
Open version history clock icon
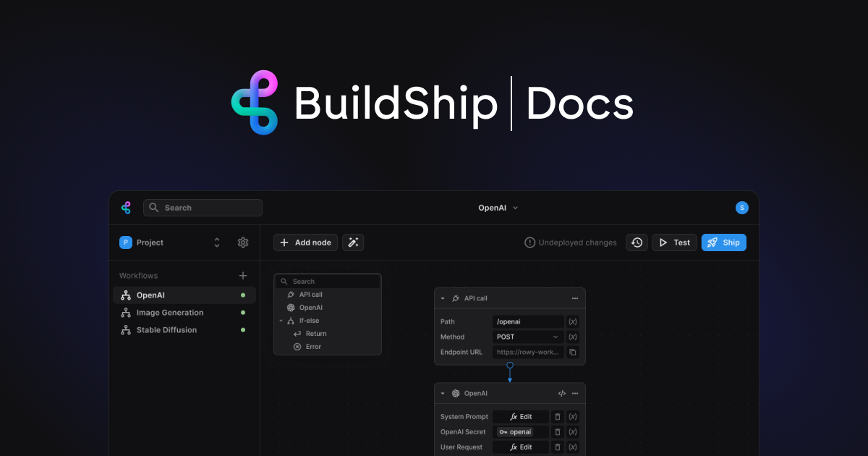[x=637, y=242]
